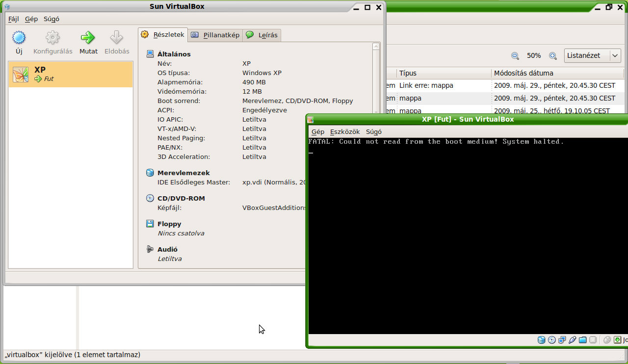This screenshot has height=364, width=628.
Task: Click the XP VM window title bar icon
Action: [x=311, y=120]
